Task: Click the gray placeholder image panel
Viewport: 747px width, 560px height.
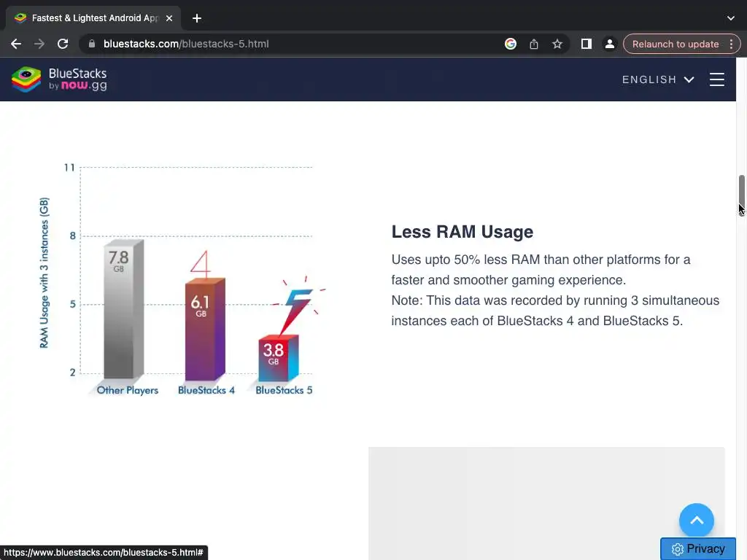Action: (x=546, y=503)
